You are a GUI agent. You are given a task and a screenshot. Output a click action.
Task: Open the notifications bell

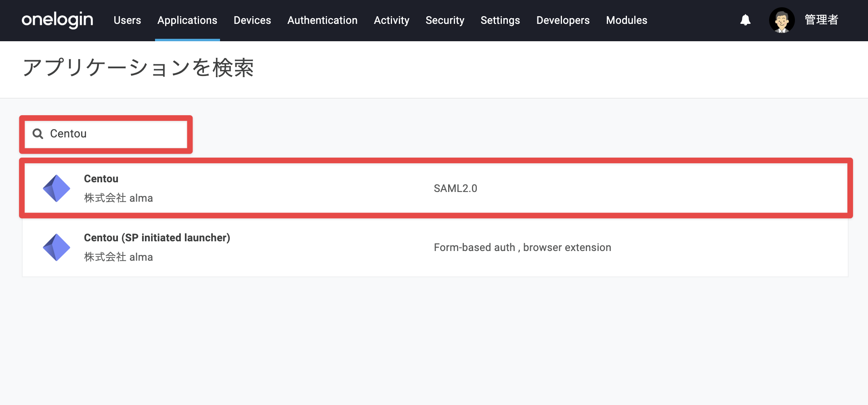click(745, 20)
